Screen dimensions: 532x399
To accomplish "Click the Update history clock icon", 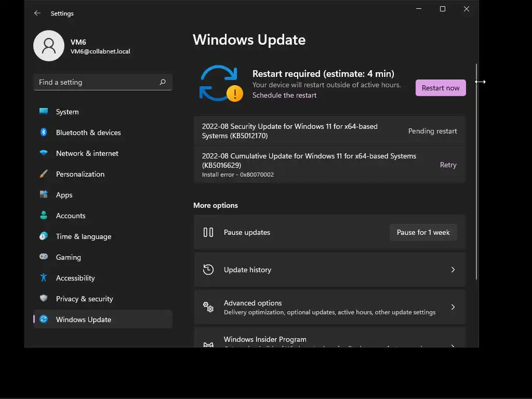I will pyautogui.click(x=208, y=270).
